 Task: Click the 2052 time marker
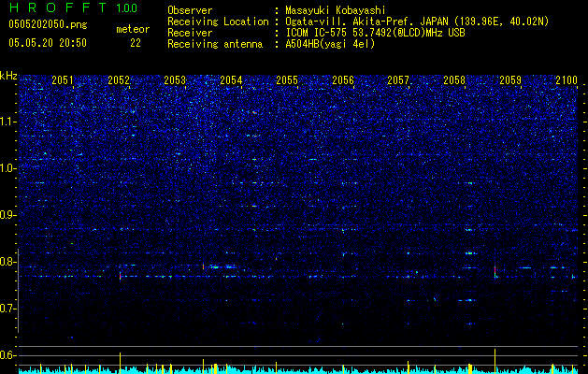(x=119, y=79)
